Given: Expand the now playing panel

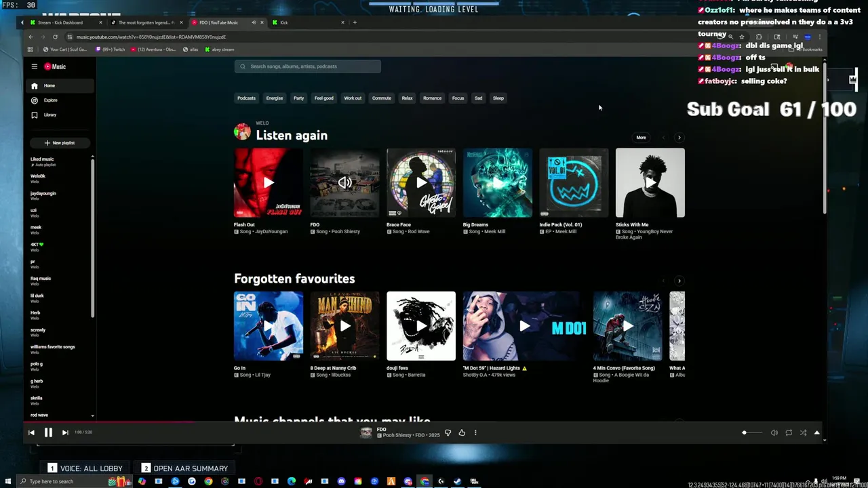Looking at the screenshot, I should coord(816,432).
